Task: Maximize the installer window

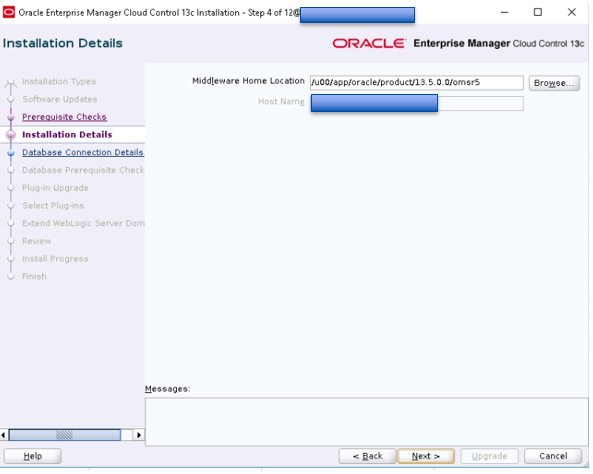Action: click(537, 12)
